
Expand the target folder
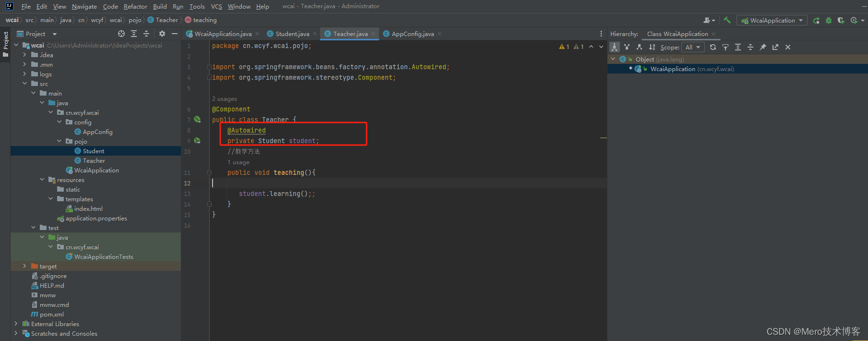click(24, 266)
